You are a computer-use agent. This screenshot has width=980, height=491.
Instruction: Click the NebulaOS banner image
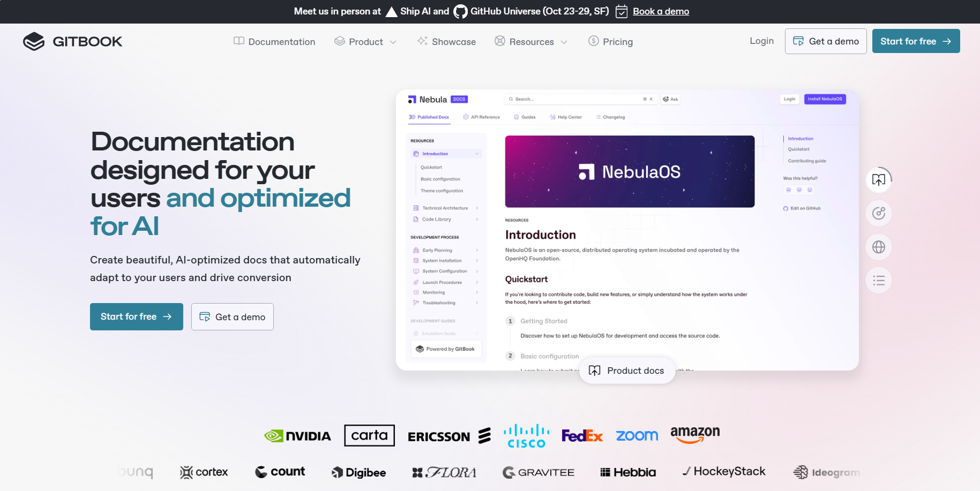click(630, 171)
